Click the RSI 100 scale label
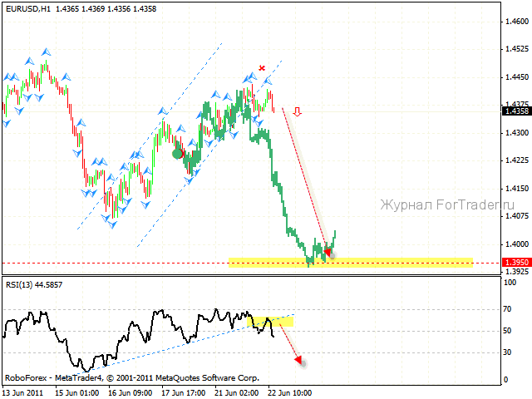 [x=510, y=283]
